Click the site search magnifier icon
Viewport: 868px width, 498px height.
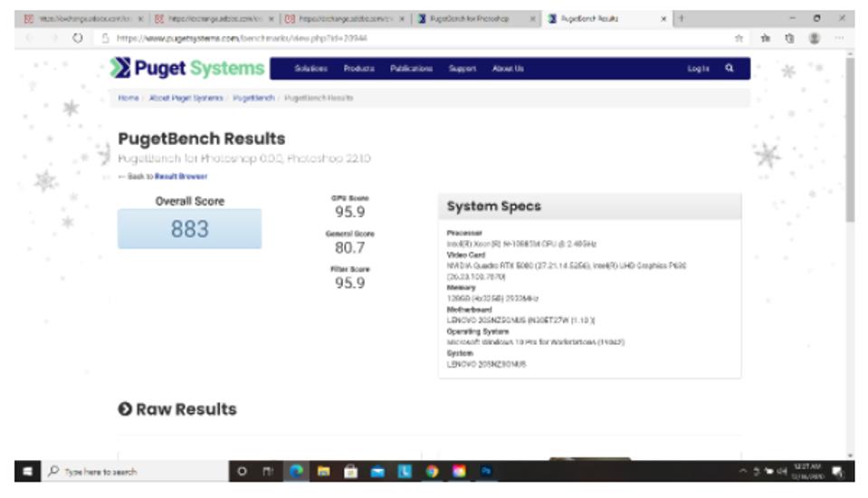[x=729, y=68]
